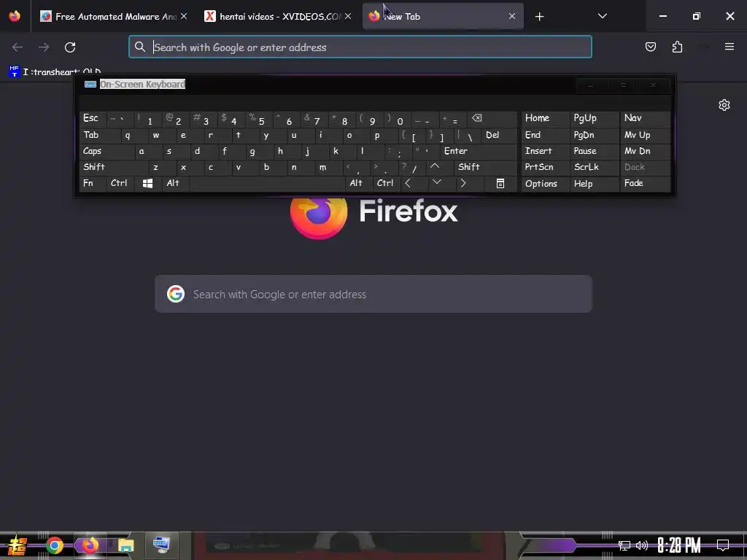Open Google Chrome from taskbar

(x=54, y=545)
